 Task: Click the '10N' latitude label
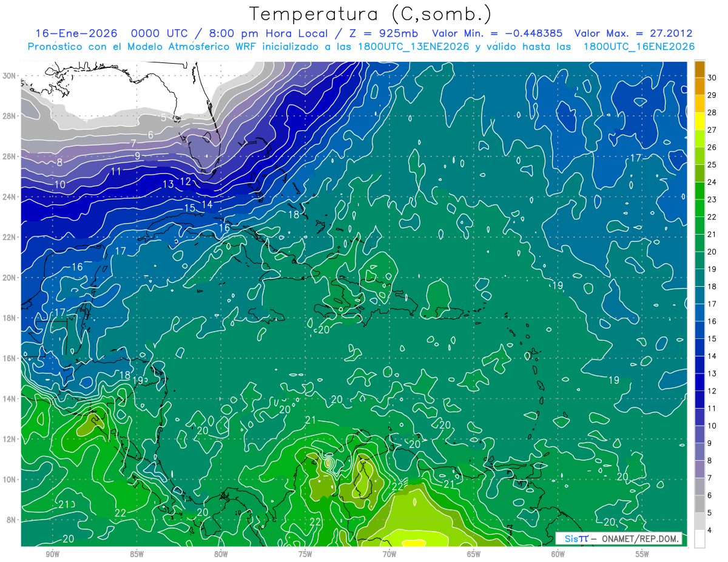point(9,480)
